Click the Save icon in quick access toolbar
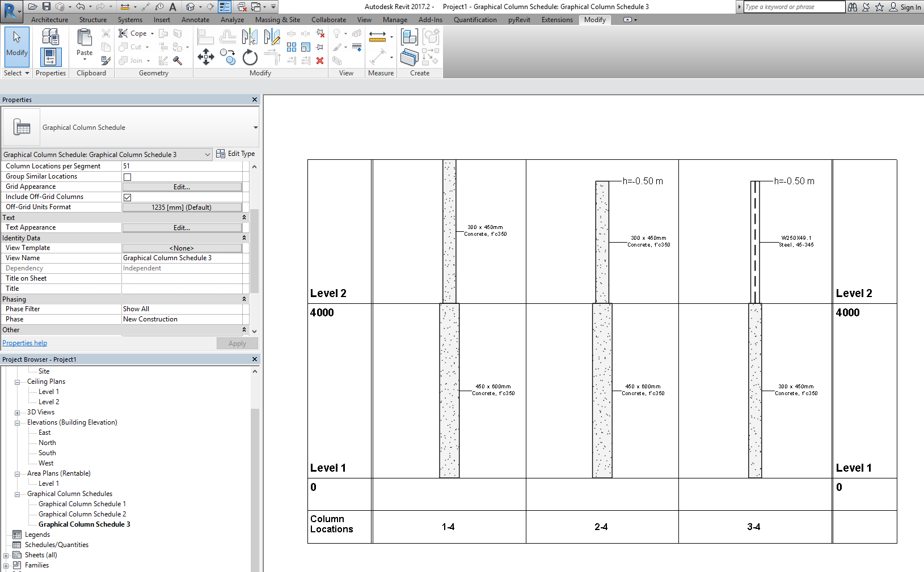924x572 pixels. coord(47,7)
